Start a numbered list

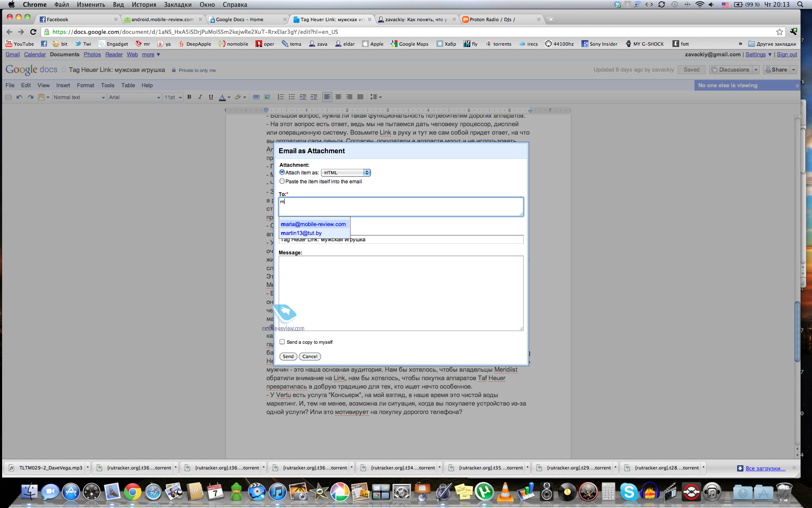[x=280, y=97]
